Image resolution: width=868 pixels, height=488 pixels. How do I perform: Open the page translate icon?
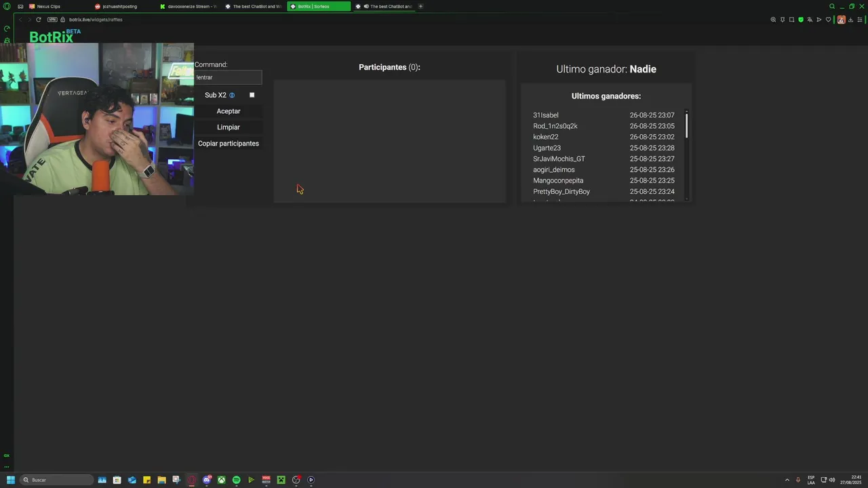pos(810,20)
